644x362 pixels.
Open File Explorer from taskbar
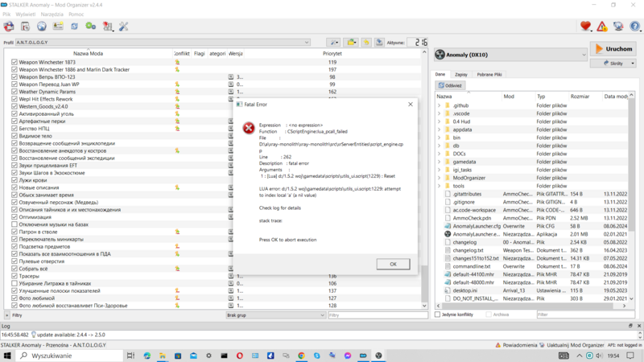pos(163,356)
